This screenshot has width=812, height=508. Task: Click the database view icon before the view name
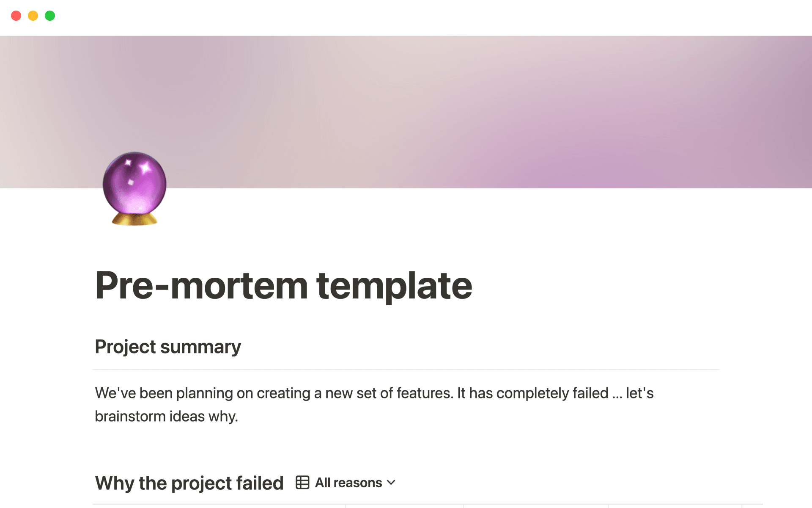(303, 482)
